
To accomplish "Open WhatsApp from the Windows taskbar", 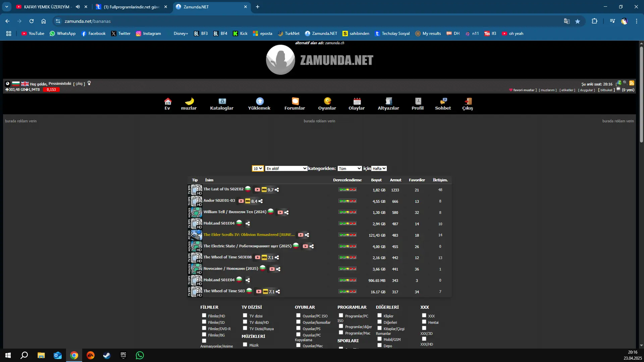I will click(140, 355).
